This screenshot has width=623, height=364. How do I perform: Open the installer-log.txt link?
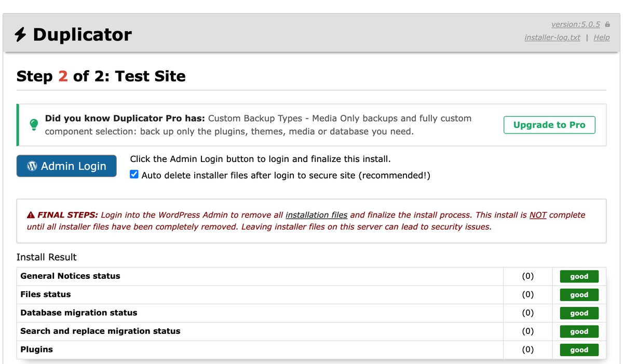click(x=552, y=37)
